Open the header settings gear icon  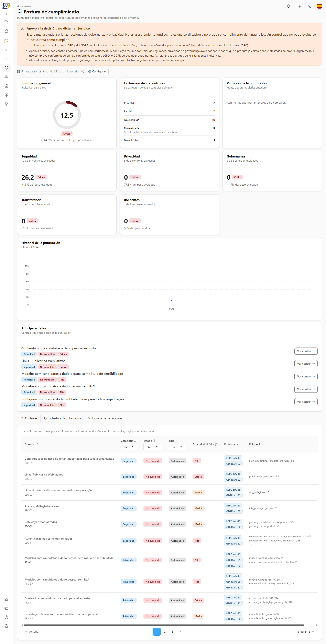click(299, 6)
